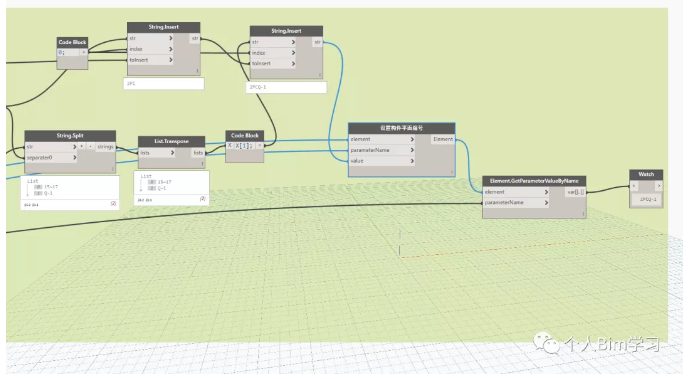Click the str input port of String.Split
The height and width of the screenshot is (379, 688).
coord(51,147)
